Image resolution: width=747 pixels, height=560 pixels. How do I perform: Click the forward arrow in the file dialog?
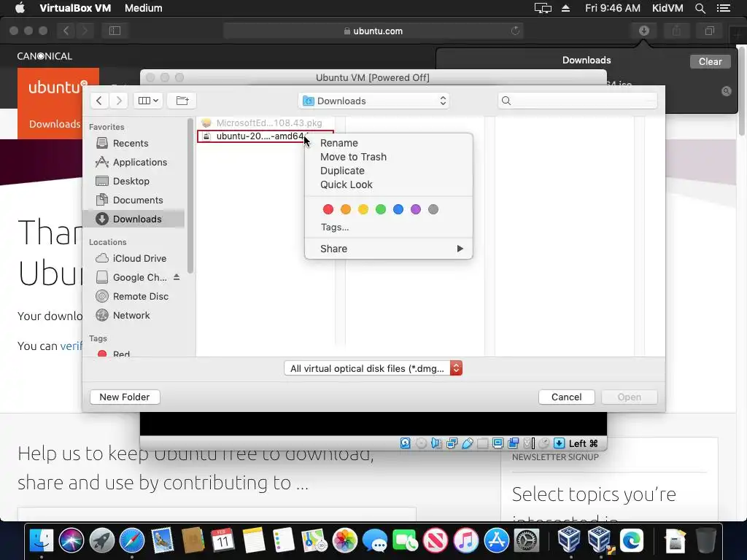click(119, 101)
